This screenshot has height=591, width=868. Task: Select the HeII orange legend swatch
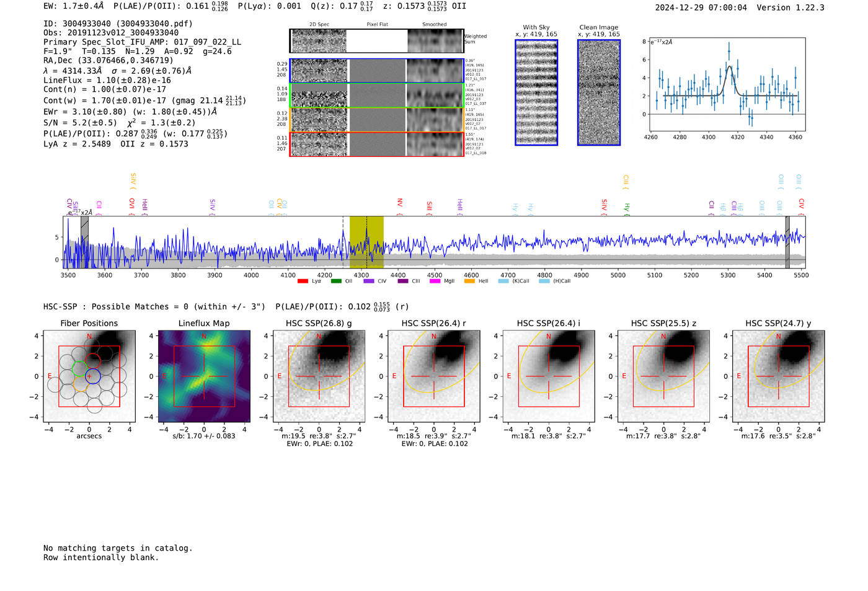point(469,281)
